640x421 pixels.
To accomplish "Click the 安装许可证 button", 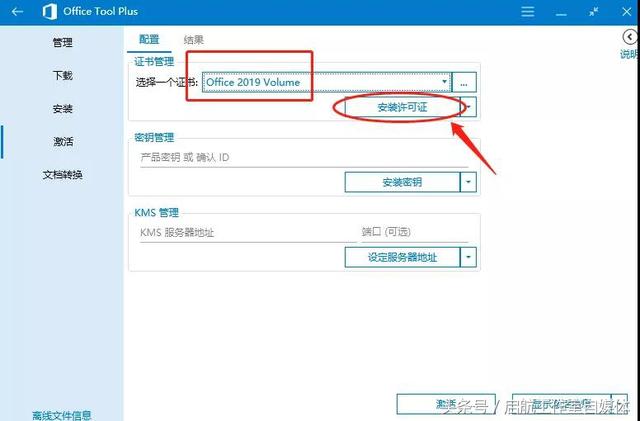I will (x=402, y=107).
